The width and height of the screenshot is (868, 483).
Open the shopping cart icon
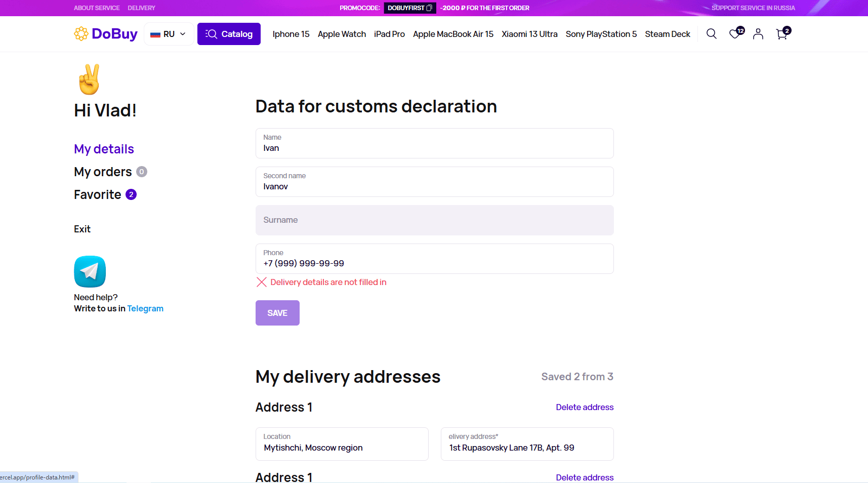(x=781, y=34)
